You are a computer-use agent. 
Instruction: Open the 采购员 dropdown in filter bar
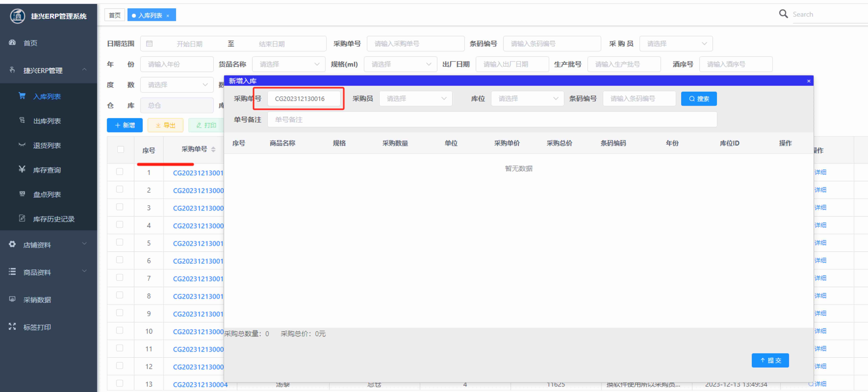676,43
